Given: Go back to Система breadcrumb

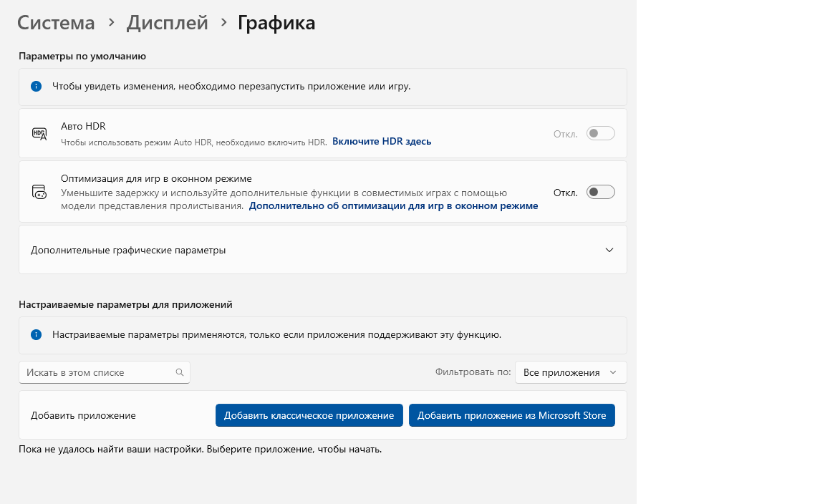Looking at the screenshot, I should (x=56, y=23).
